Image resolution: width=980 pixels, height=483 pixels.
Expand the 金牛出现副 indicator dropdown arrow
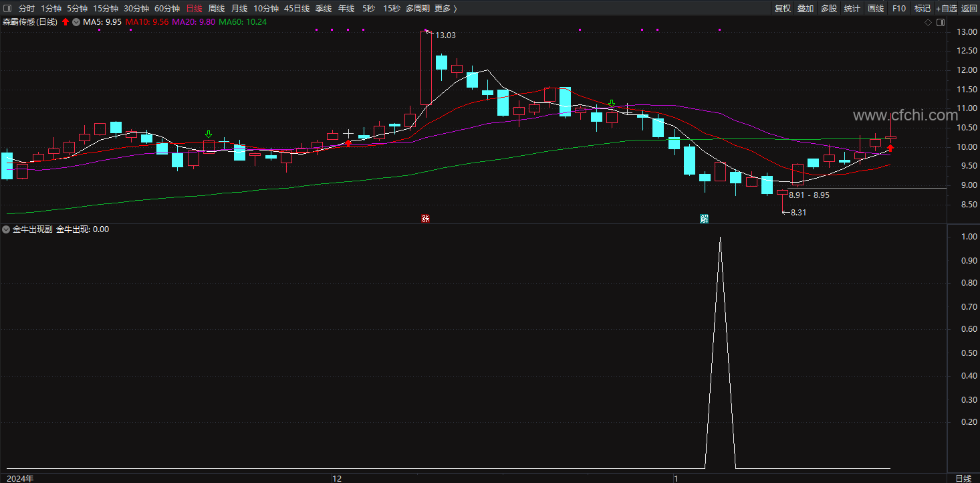click(7, 229)
